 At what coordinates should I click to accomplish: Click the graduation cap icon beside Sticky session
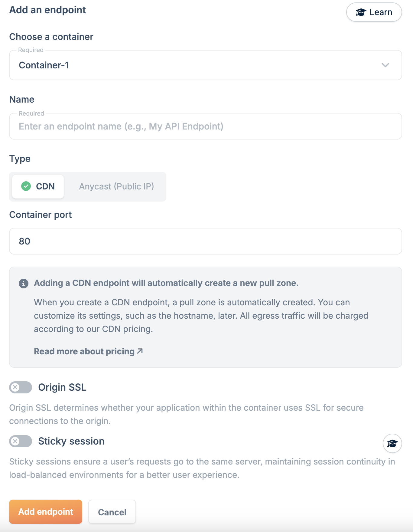tap(392, 443)
